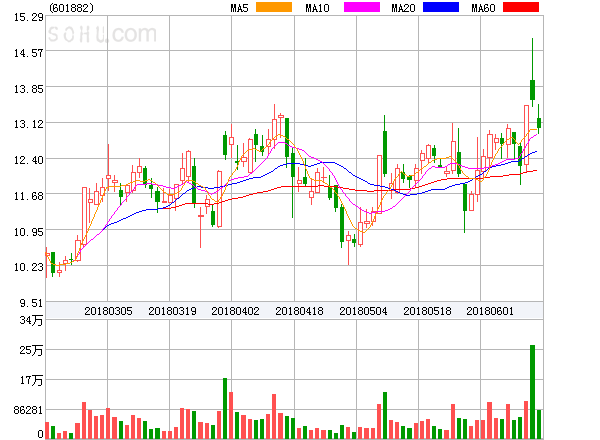Click the tall green candlestick peaking near 14.57
The height and width of the screenshot is (440, 600).
tap(532, 72)
